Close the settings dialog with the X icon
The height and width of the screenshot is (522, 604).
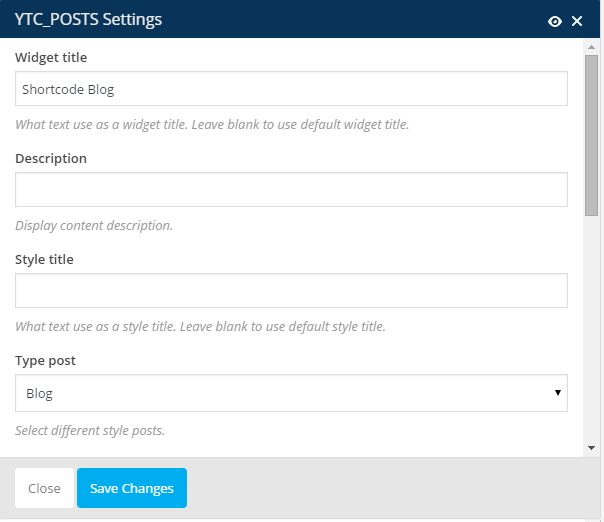[577, 21]
